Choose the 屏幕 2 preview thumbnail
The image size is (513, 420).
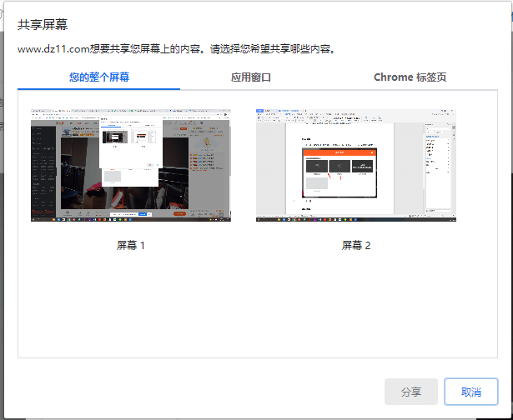tap(356, 165)
